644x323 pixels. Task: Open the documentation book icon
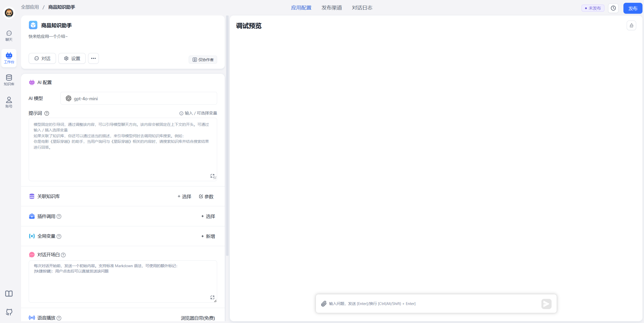(9, 294)
